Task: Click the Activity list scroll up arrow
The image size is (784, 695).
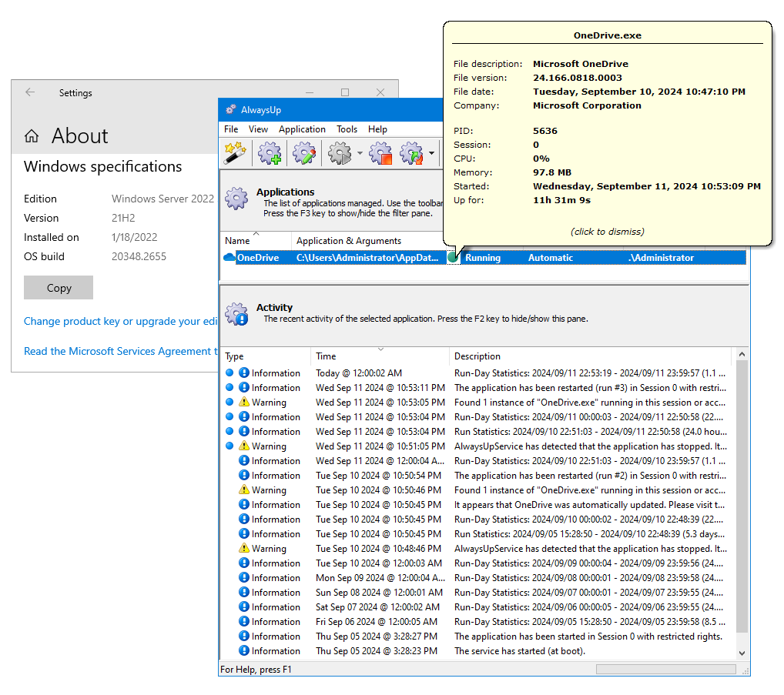Action: pyautogui.click(x=742, y=354)
